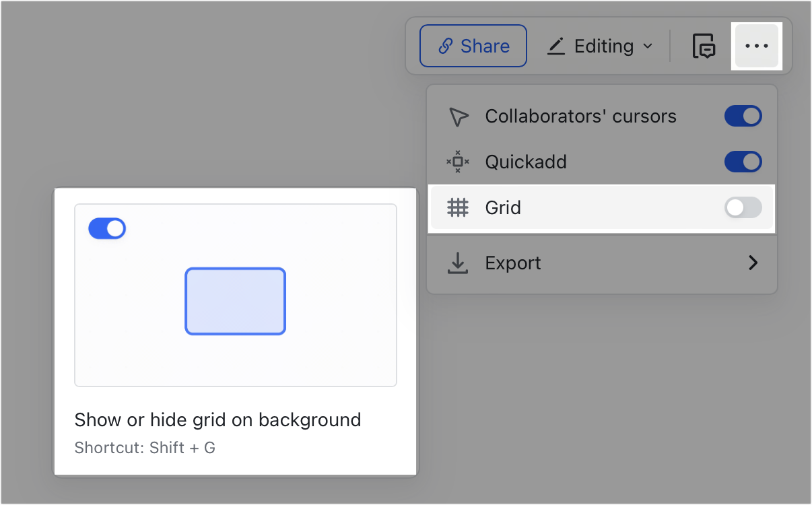Viewport: 812px width, 505px height.
Task: Click the link icon inside the Share button
Action: 445,46
